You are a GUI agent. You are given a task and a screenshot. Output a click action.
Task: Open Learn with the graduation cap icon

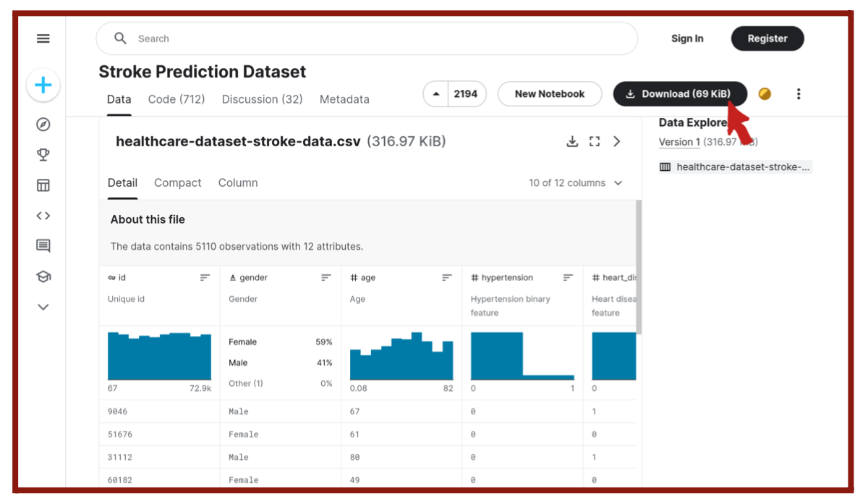(43, 276)
